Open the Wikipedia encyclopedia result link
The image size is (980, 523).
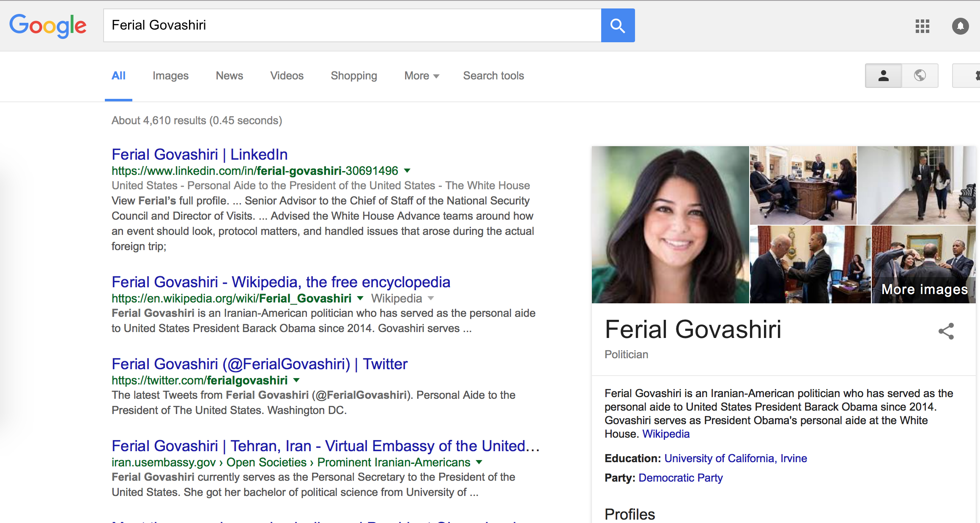(x=281, y=282)
